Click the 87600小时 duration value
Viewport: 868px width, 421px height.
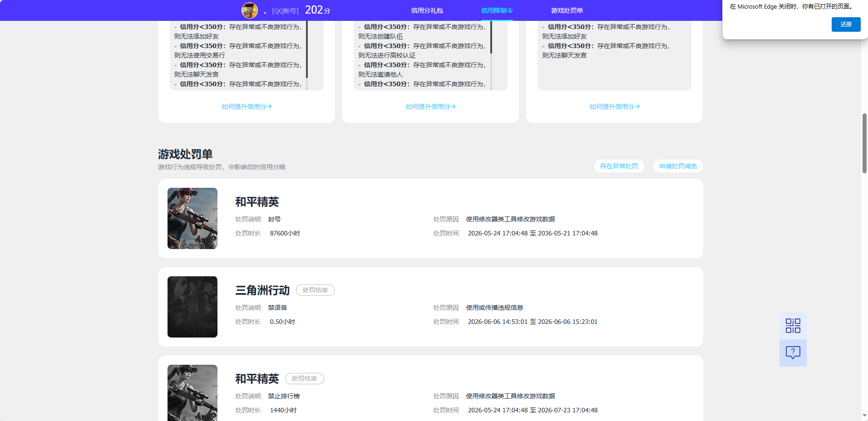pos(285,233)
